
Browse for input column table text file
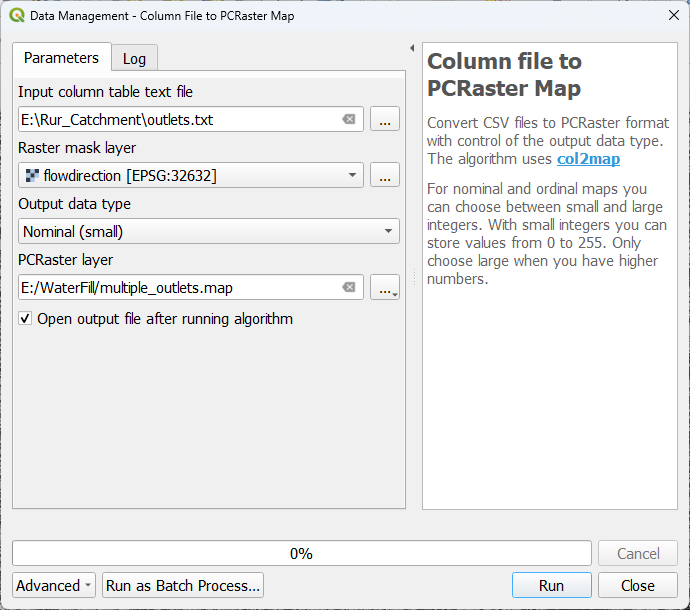click(385, 120)
